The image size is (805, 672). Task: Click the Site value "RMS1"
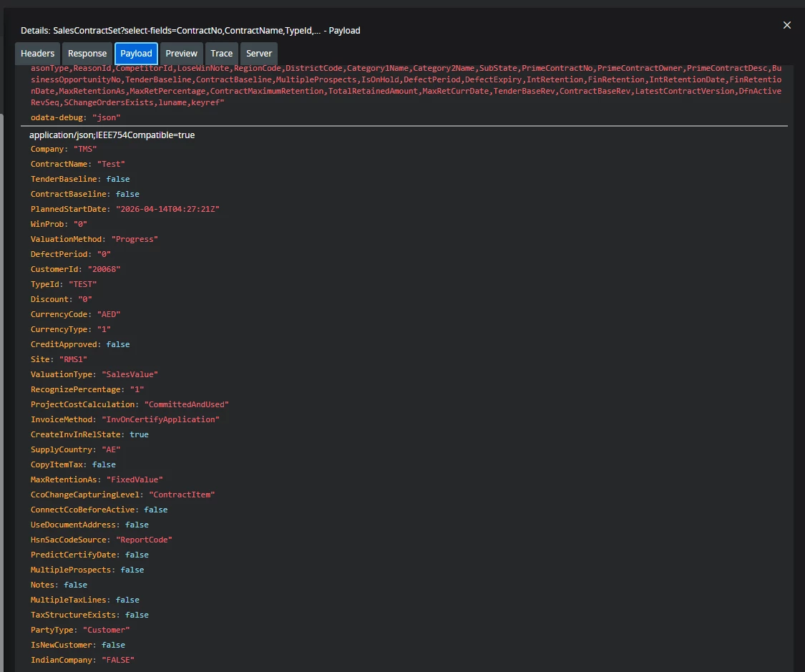pyautogui.click(x=74, y=359)
